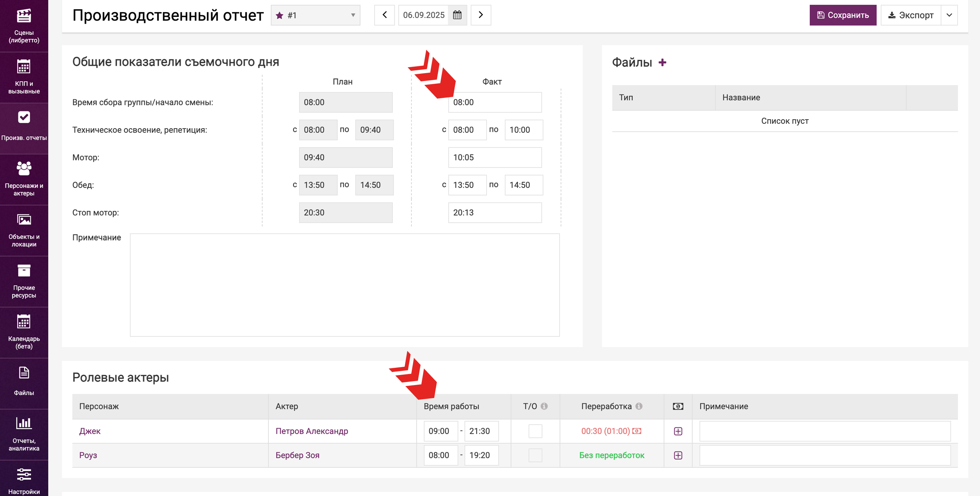
Task: Click the Факт Стоп мотор 20:13 field
Action: click(x=495, y=213)
